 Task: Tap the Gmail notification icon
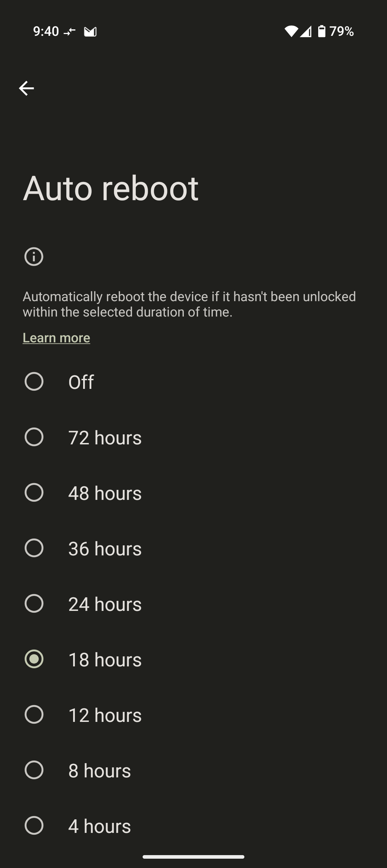pyautogui.click(x=90, y=32)
